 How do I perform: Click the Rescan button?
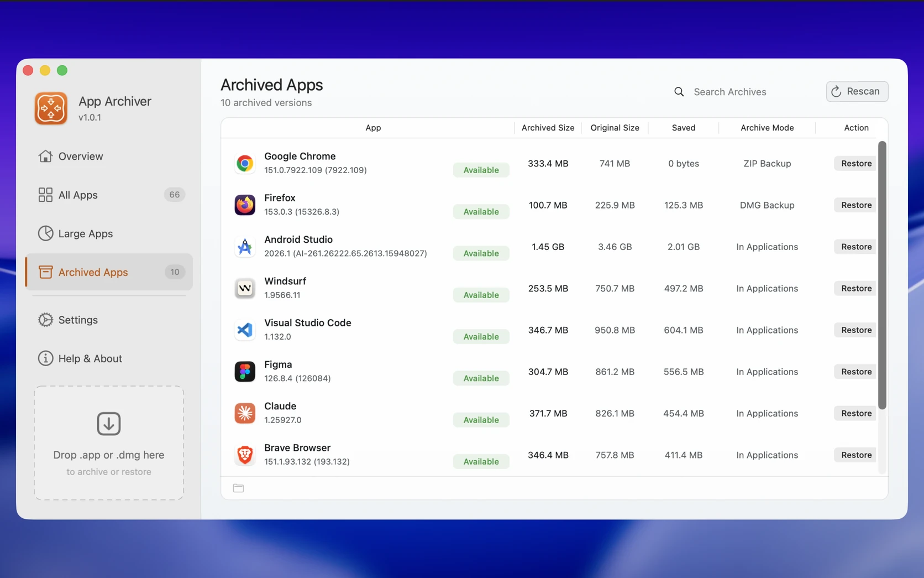pos(857,91)
